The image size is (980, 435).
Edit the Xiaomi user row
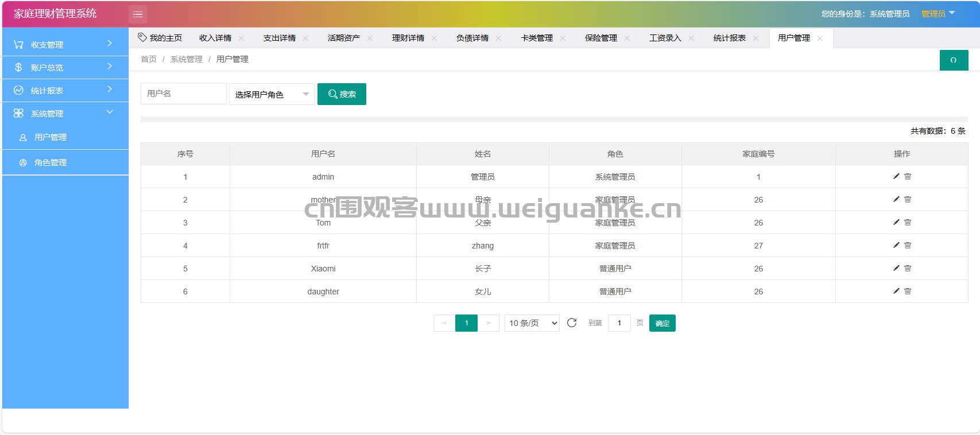pyautogui.click(x=896, y=268)
